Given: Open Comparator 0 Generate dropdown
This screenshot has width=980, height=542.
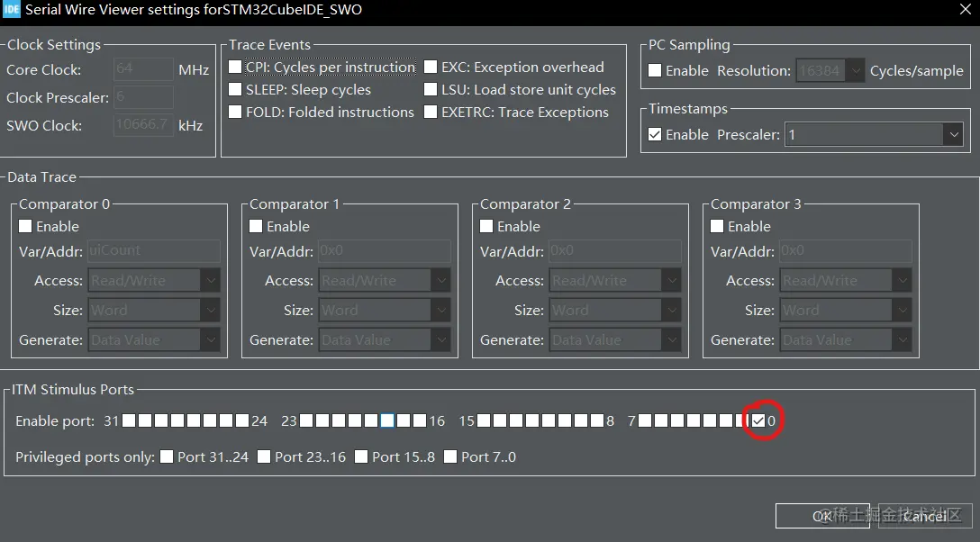Looking at the screenshot, I should tap(154, 339).
